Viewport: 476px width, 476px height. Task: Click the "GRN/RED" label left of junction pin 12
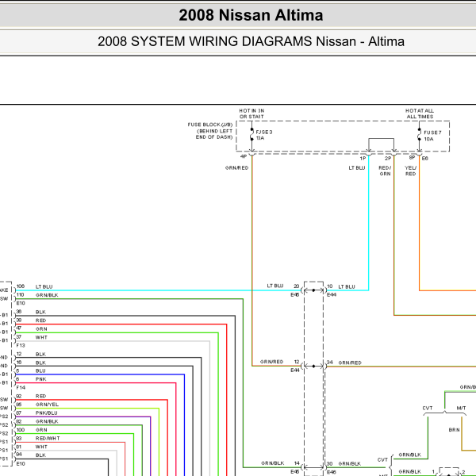point(271,362)
